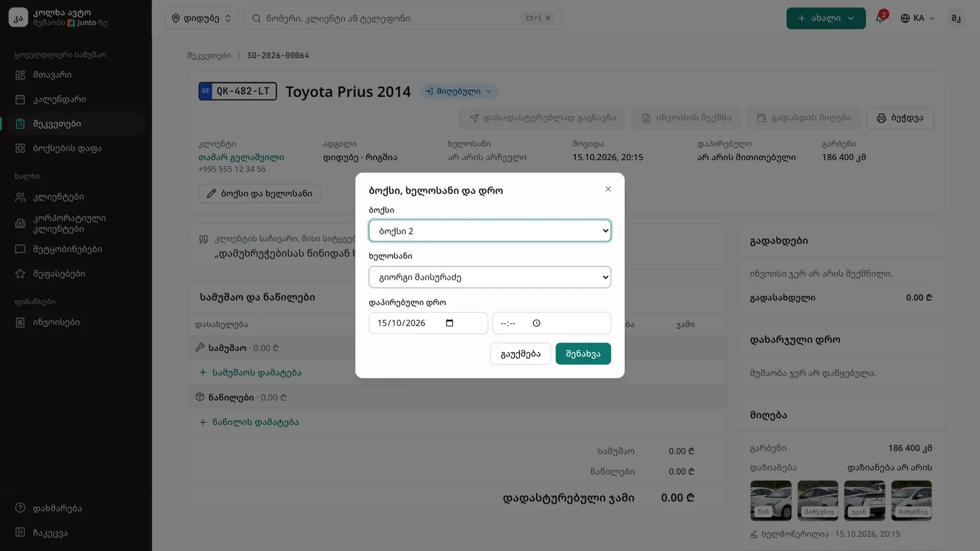
Task: Open the calendar picker icon in date field
Action: click(x=450, y=323)
